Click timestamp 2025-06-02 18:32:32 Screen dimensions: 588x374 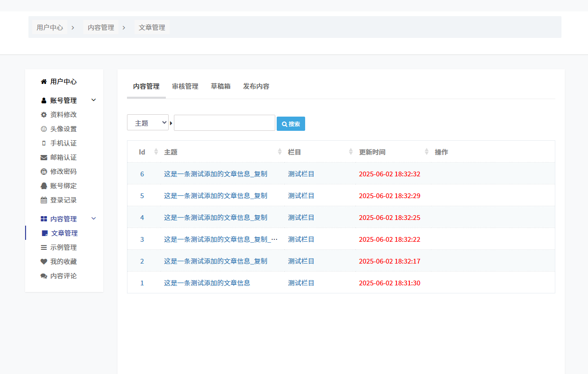click(389, 174)
